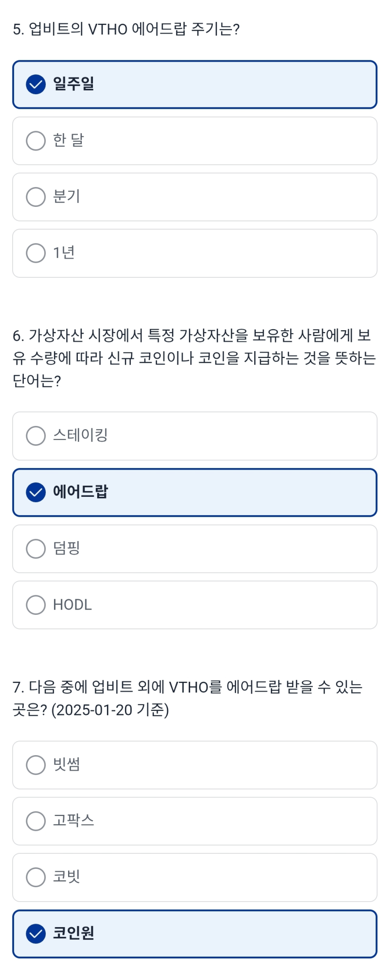This screenshot has height=980, width=389.
Task: Click the empty radio circle next to 한 달
Action: tap(35, 141)
